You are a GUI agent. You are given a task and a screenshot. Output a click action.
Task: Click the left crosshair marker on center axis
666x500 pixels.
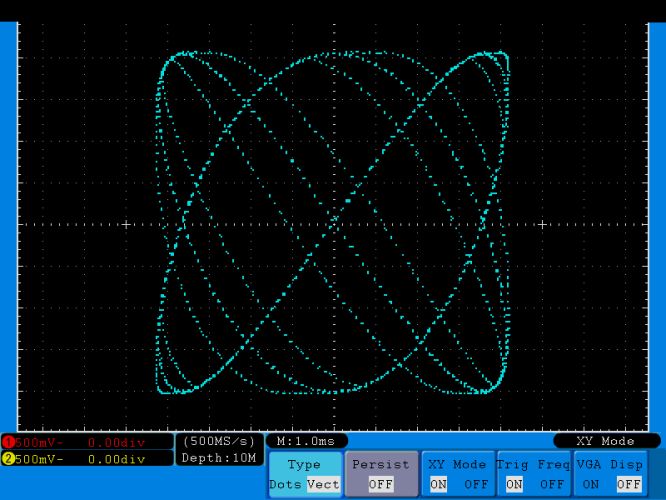pyautogui.click(x=126, y=224)
